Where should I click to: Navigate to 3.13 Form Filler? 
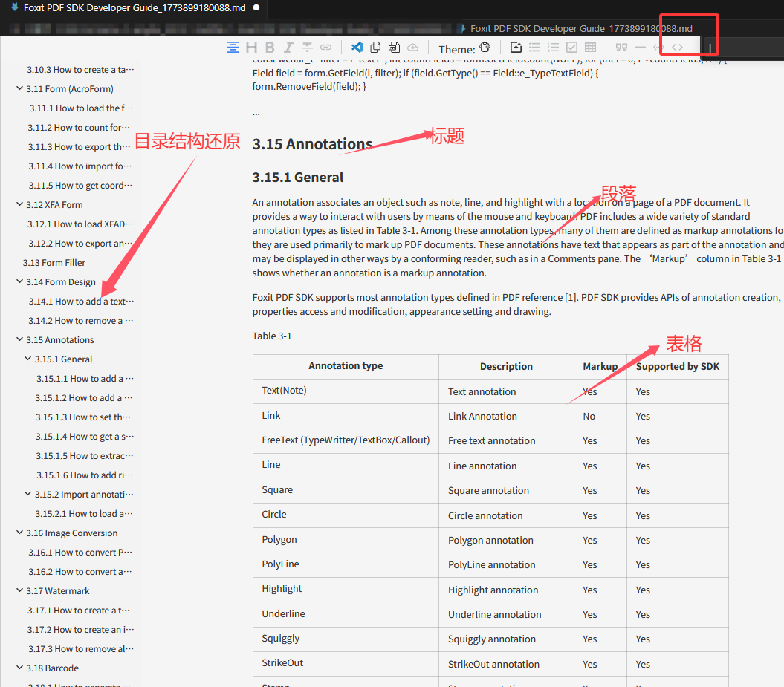54,262
